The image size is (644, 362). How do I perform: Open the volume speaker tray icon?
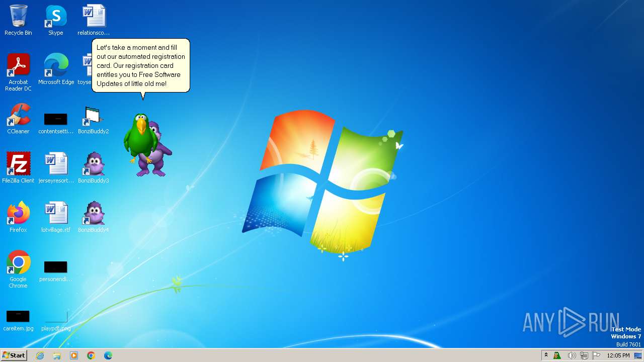[x=572, y=355]
